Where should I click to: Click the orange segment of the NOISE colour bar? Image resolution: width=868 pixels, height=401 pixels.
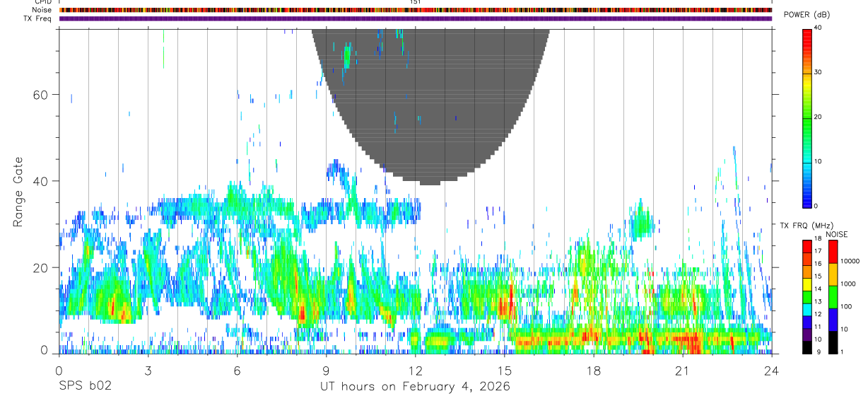(x=833, y=274)
